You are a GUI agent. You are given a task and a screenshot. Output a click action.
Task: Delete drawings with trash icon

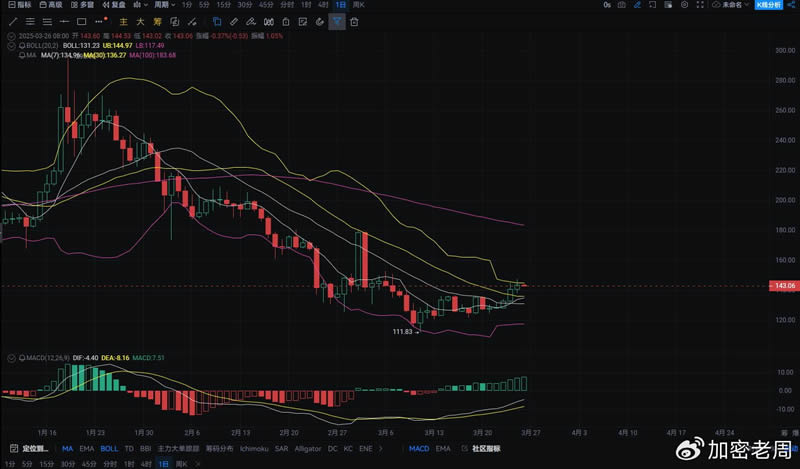[354, 22]
